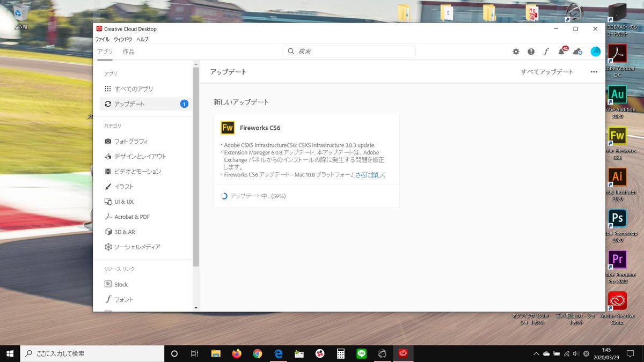The image size is (644, 362).
Task: Open the Recycle Bin on desktop
Action: tap(21, 16)
